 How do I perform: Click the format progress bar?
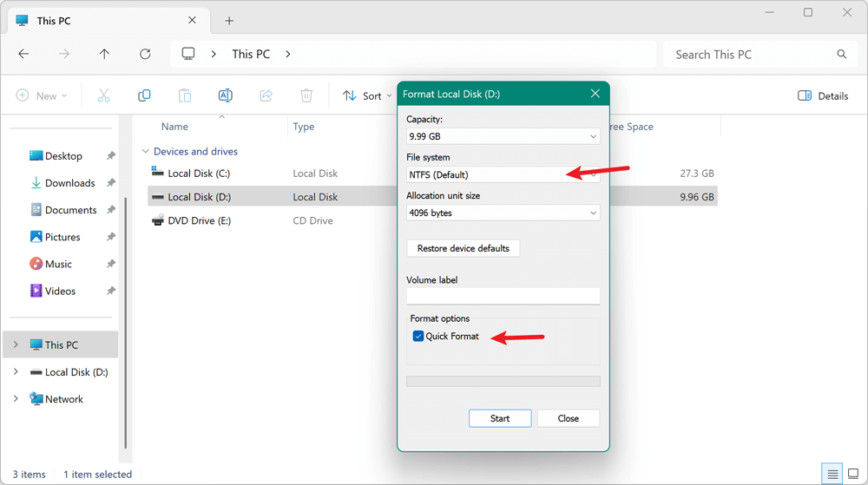503,381
